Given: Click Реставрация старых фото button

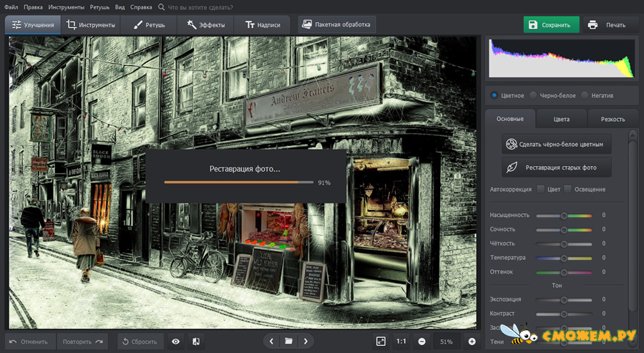Looking at the screenshot, I should [557, 168].
